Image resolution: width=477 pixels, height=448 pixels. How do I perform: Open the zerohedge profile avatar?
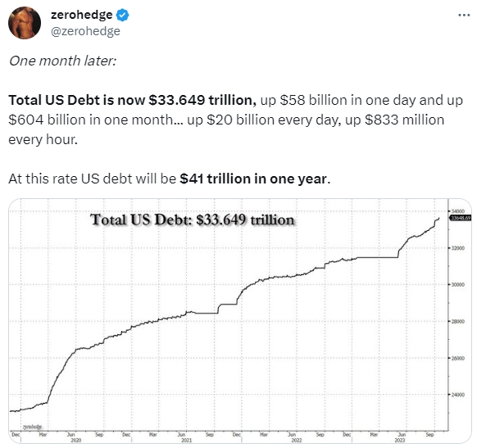[25, 23]
